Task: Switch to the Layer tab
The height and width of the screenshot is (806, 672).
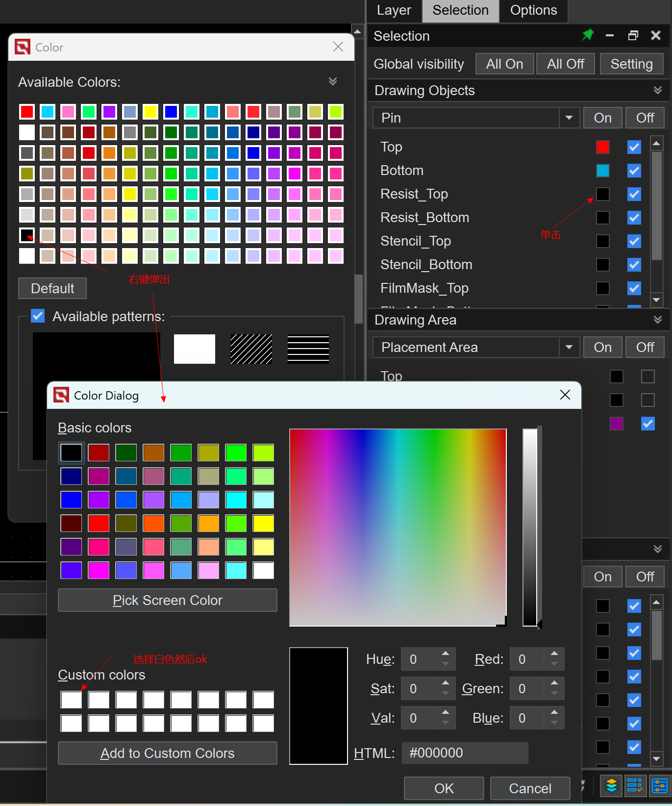Action: click(x=394, y=10)
